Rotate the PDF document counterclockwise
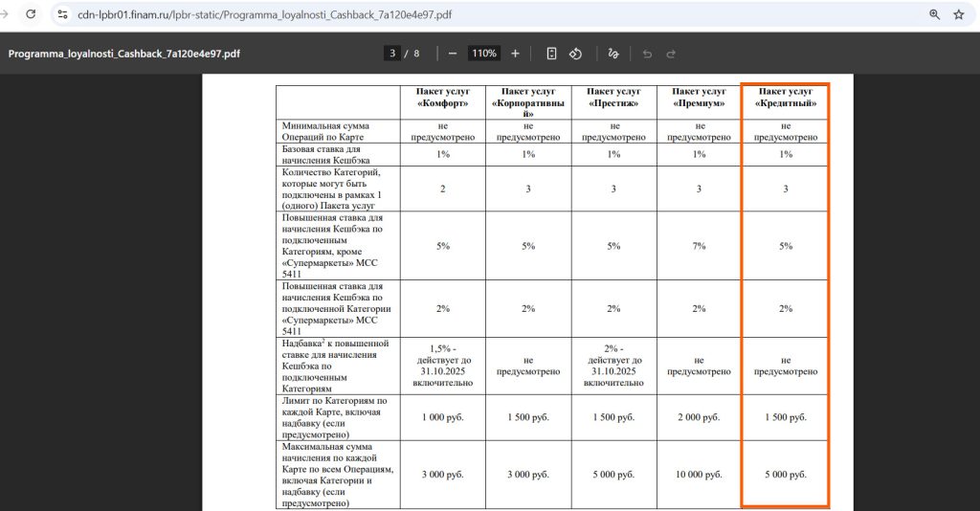The height and width of the screenshot is (511, 980). 575,54
